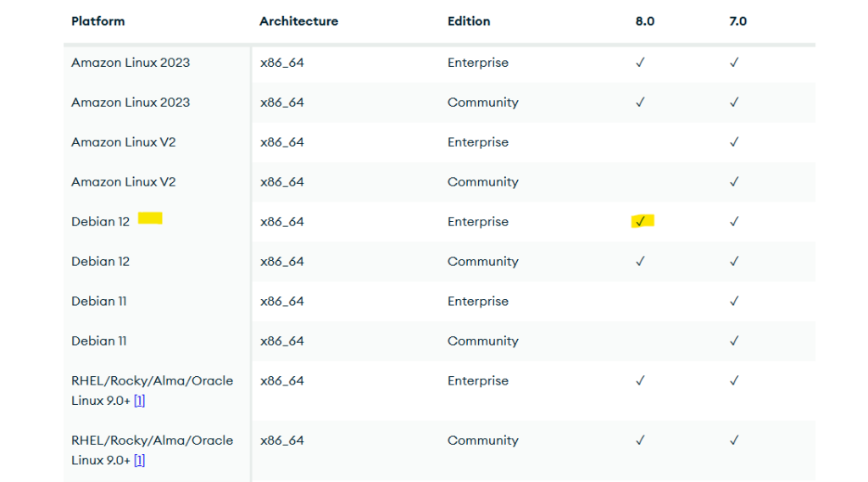Click 'Enterprise' edition cell for Amazon Linux V2
This screenshot has width=868, height=482.
[478, 142]
